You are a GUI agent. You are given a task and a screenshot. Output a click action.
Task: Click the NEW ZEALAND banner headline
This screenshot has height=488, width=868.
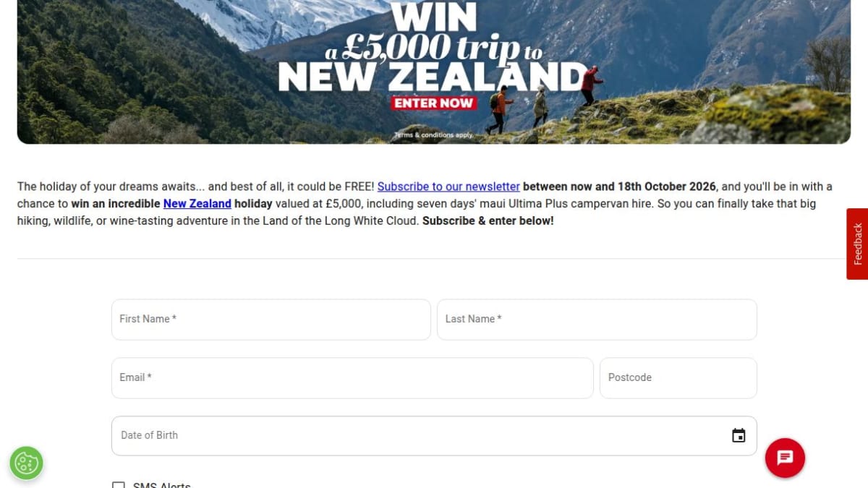pyautogui.click(x=433, y=77)
